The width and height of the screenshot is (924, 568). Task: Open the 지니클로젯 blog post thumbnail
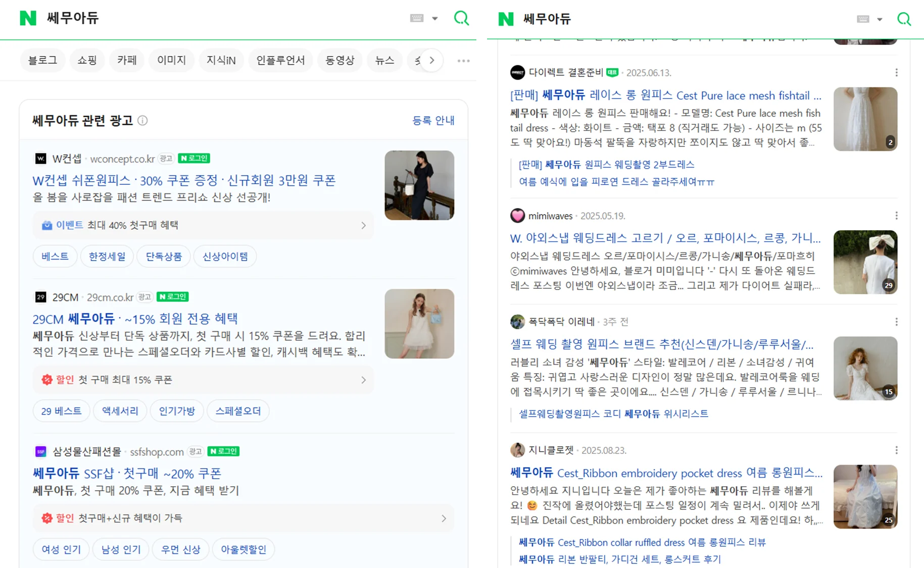[x=865, y=497]
